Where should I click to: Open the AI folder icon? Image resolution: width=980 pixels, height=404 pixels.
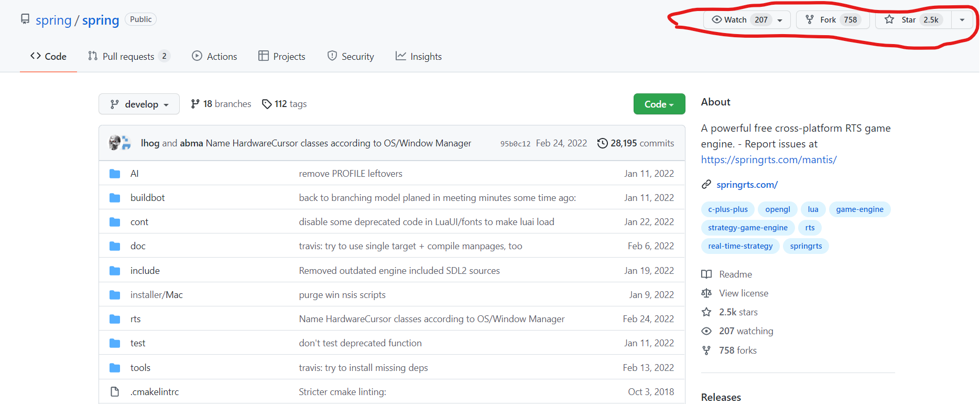click(115, 174)
